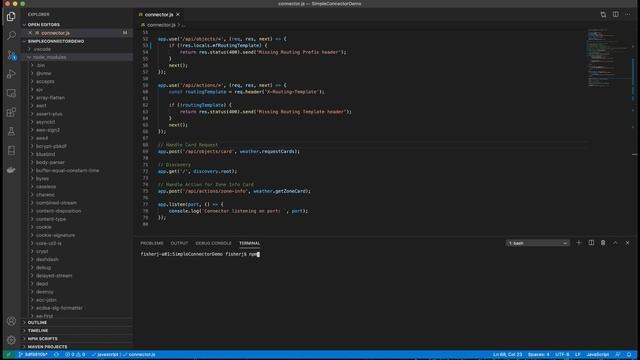Expand the combined-stream folder
640x360 pixels.
56,203
